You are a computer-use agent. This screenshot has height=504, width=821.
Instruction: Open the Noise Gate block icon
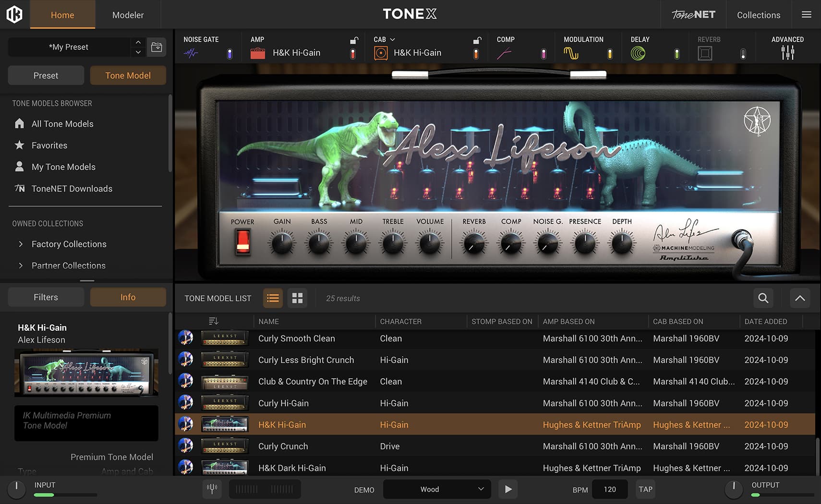(x=191, y=53)
